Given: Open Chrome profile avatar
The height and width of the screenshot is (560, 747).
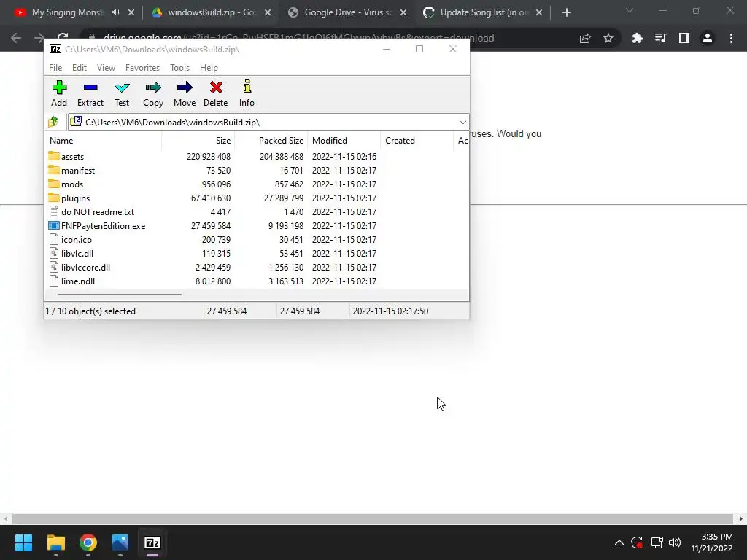Looking at the screenshot, I should [x=708, y=38].
